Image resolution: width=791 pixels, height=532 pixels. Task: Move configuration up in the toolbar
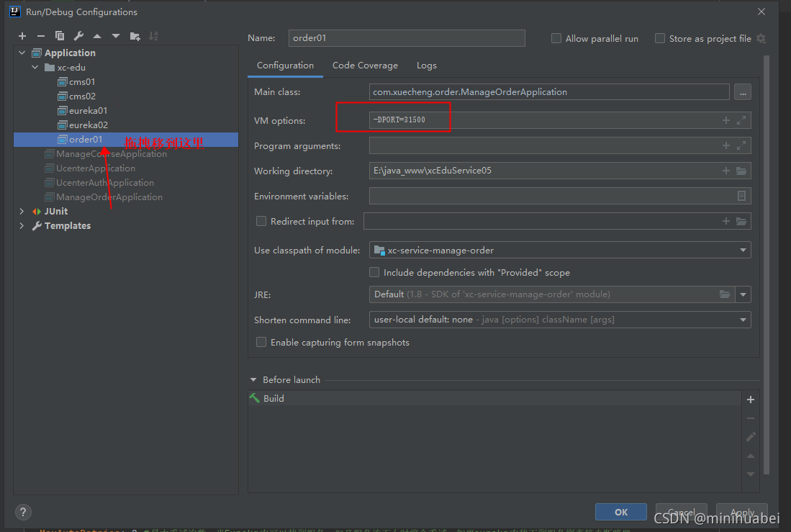[97, 36]
